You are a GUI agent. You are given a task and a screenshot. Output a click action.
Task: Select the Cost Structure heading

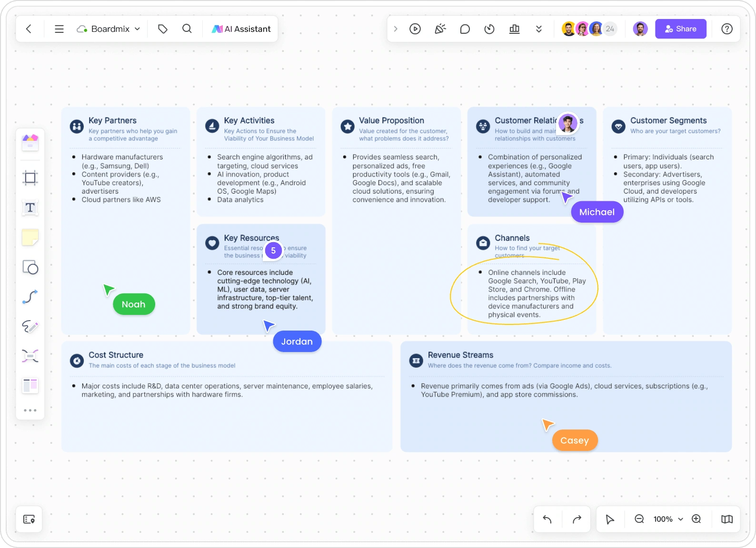click(x=116, y=355)
